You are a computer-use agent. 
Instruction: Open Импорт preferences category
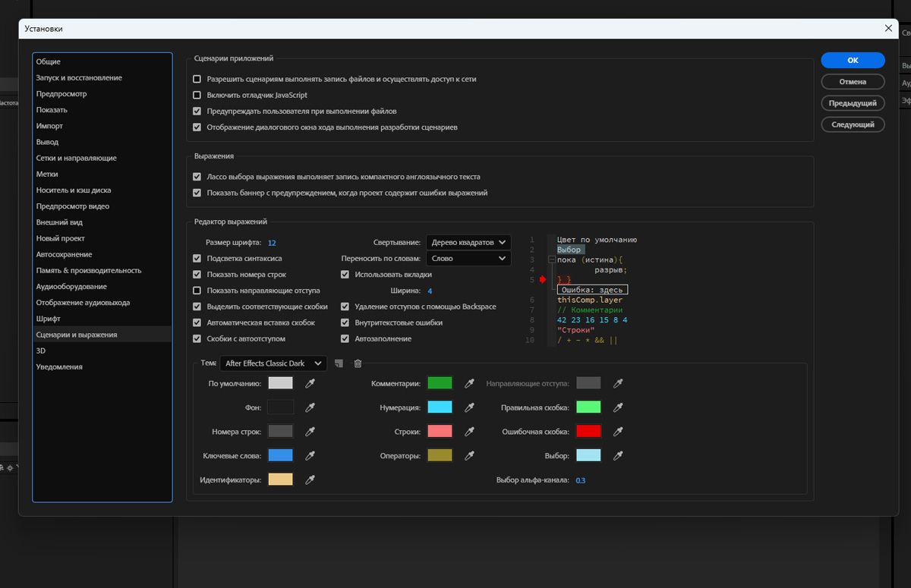pos(102,126)
